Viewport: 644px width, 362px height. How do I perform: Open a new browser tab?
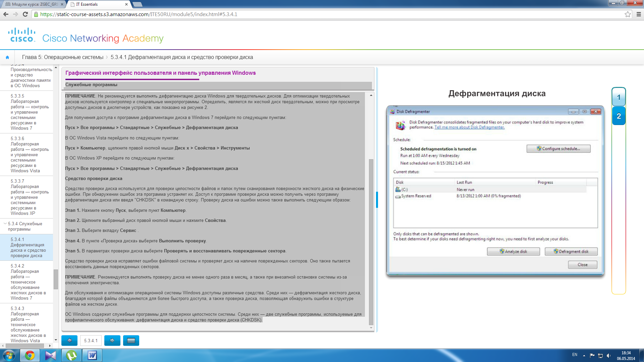pos(138,4)
